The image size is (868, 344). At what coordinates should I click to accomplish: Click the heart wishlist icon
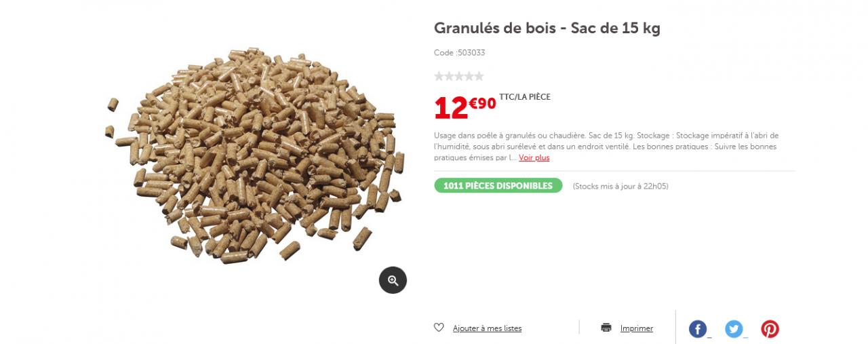(439, 328)
